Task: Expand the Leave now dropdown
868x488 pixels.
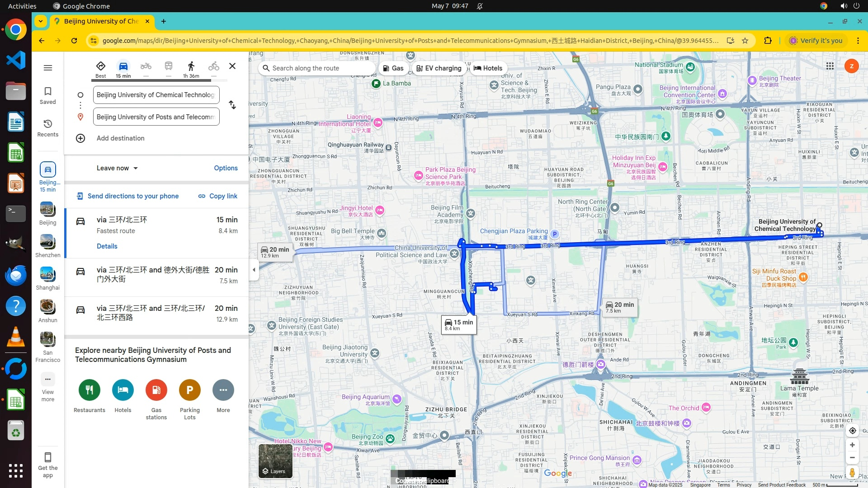Action: point(117,168)
